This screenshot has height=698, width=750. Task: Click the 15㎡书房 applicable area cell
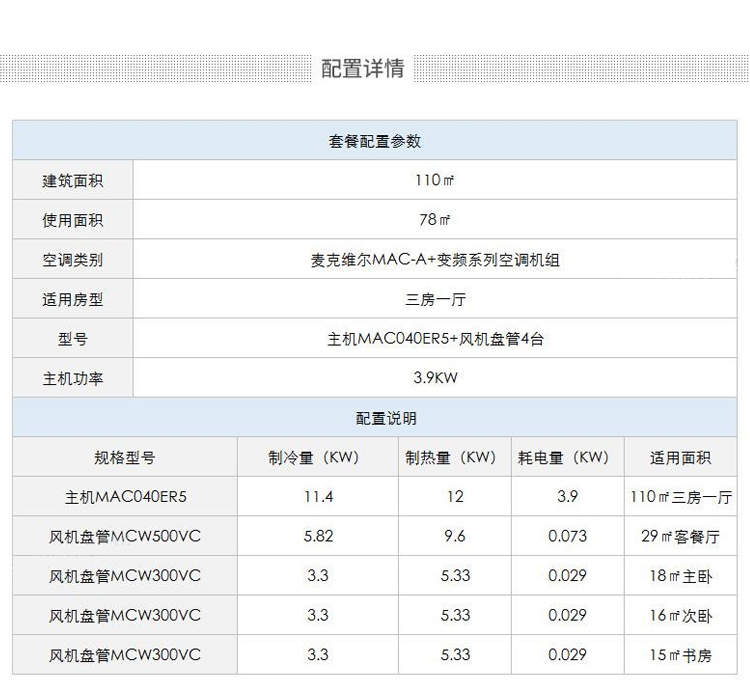680,655
